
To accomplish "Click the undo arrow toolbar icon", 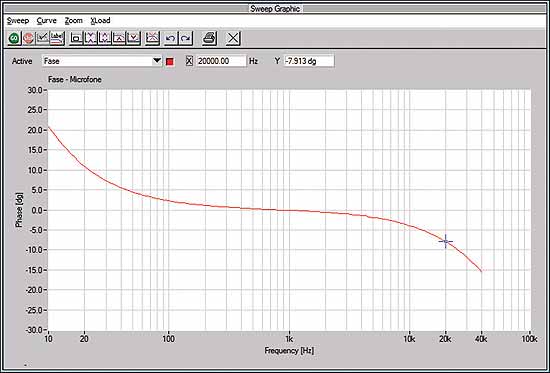I will point(171,38).
